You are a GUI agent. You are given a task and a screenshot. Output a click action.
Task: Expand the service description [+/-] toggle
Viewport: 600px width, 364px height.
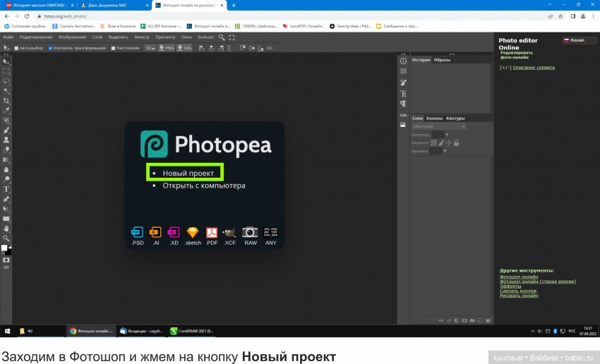coord(505,68)
